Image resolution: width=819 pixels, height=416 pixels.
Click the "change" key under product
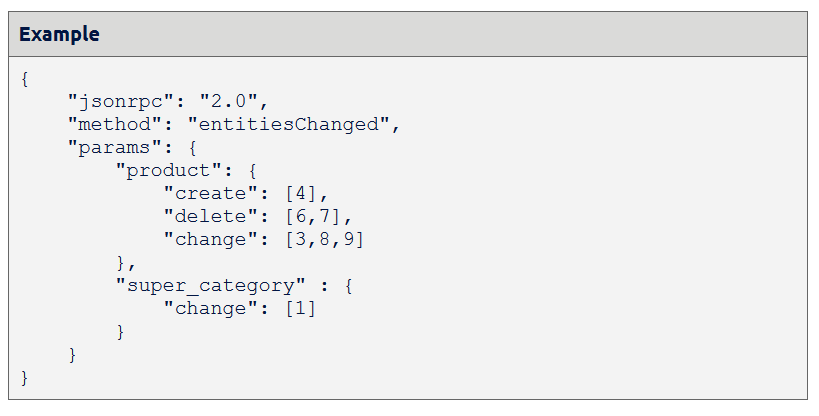211,239
